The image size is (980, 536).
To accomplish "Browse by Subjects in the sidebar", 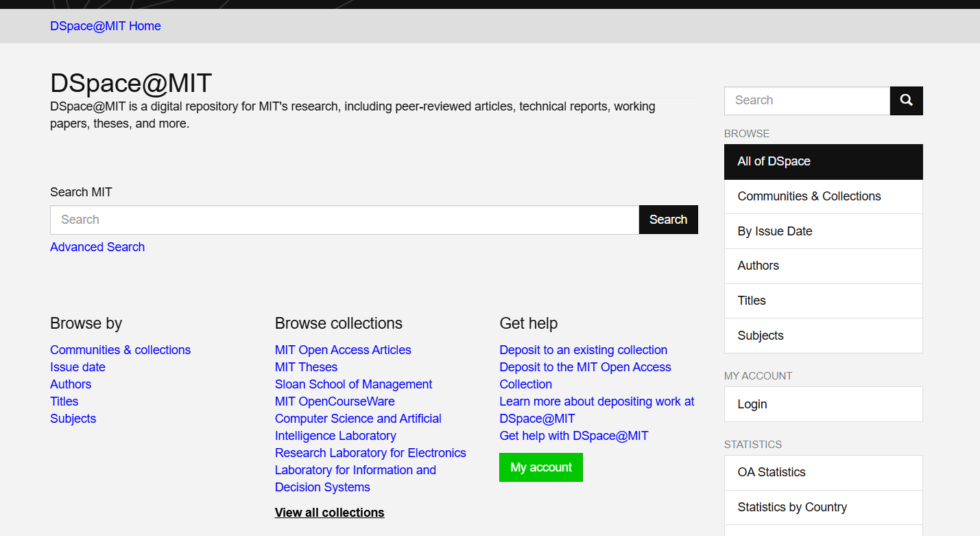I will pos(760,335).
